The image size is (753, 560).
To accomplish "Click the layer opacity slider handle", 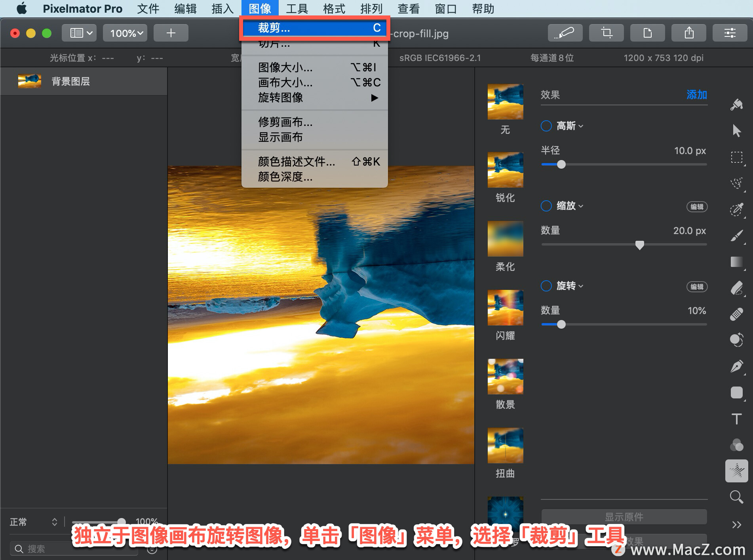I will click(122, 522).
